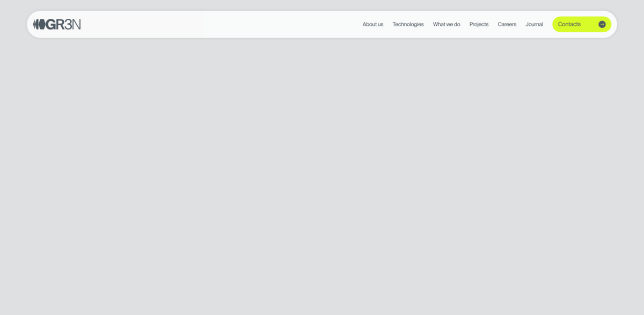The width and height of the screenshot is (644, 315).
Task: Navigate to Careers page
Action: coord(507,24)
